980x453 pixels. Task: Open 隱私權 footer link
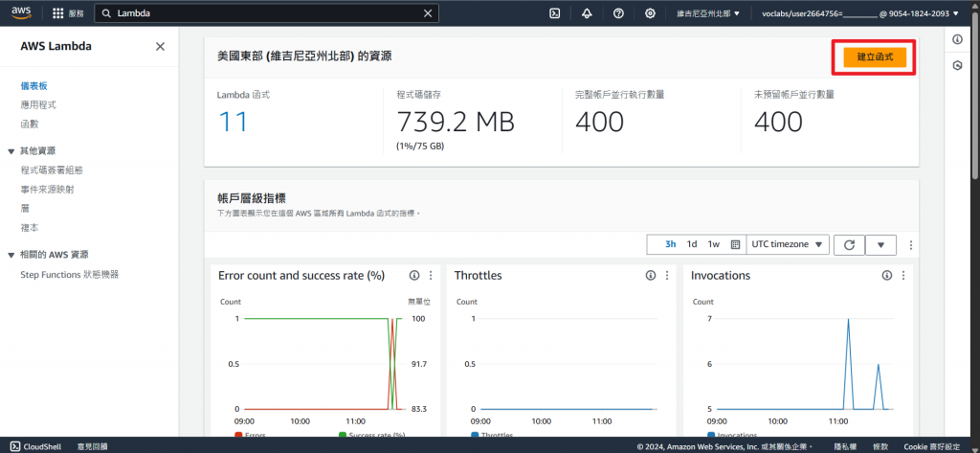(845, 446)
